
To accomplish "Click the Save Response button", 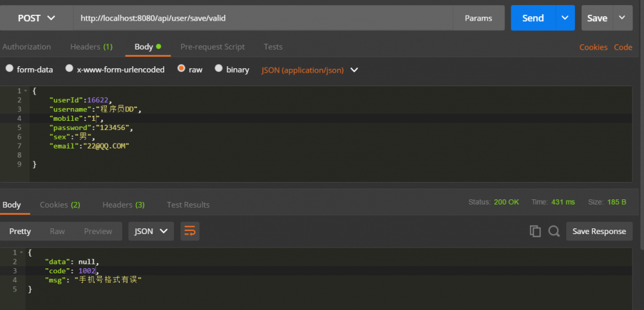I will tap(599, 232).
